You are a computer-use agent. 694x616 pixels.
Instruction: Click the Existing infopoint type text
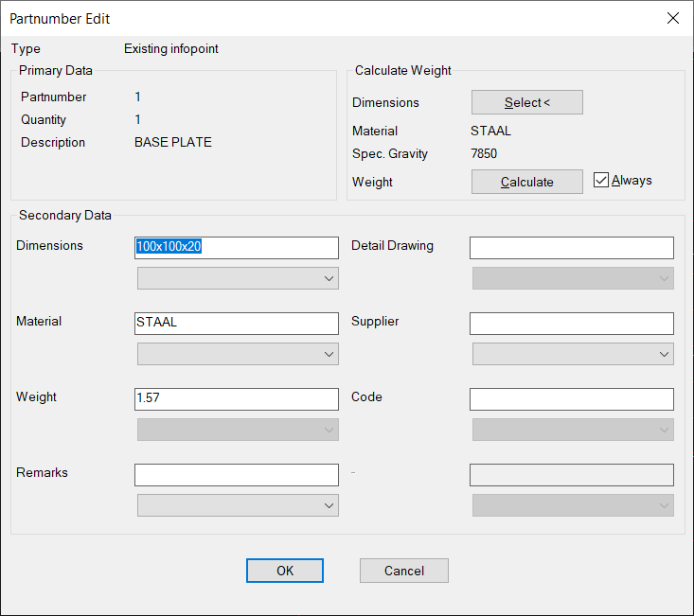tap(170, 48)
